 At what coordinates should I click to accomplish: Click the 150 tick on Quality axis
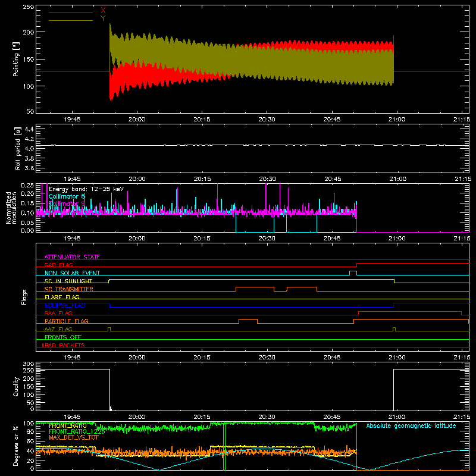[x=28, y=387]
